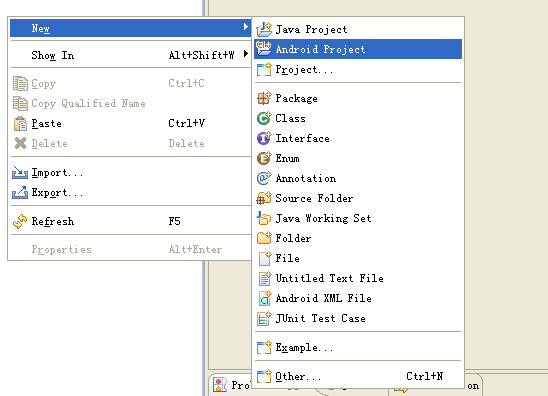Click the Paste clipboard icon

click(20, 123)
